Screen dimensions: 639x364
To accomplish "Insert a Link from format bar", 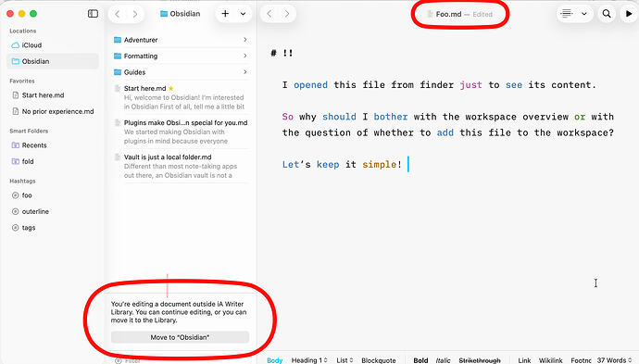I will tap(524, 360).
